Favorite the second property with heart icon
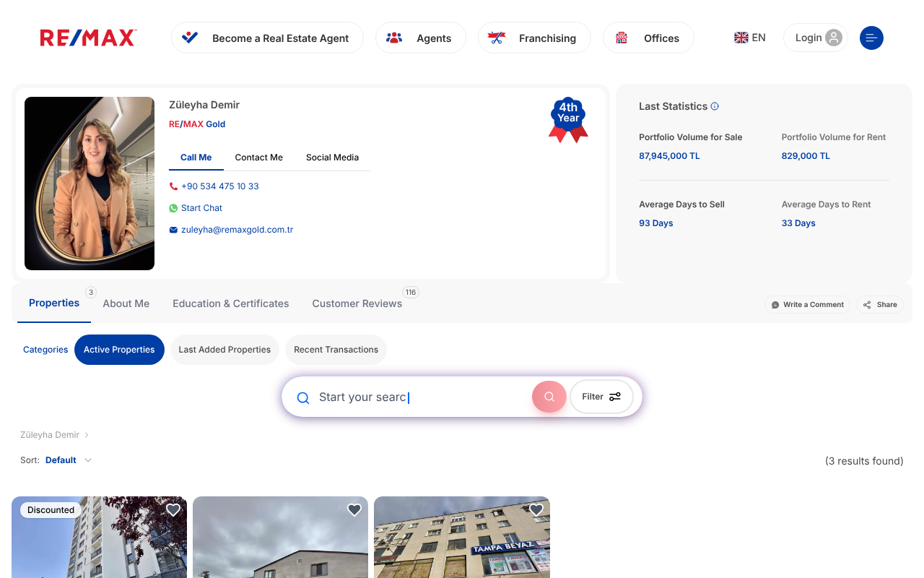The image size is (924, 578). pyautogui.click(x=354, y=510)
